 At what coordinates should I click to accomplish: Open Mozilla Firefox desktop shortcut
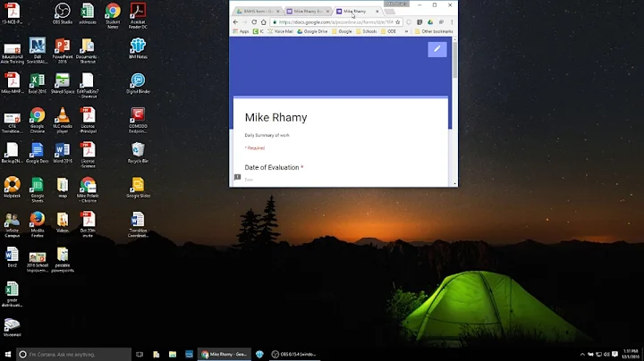coord(38,224)
